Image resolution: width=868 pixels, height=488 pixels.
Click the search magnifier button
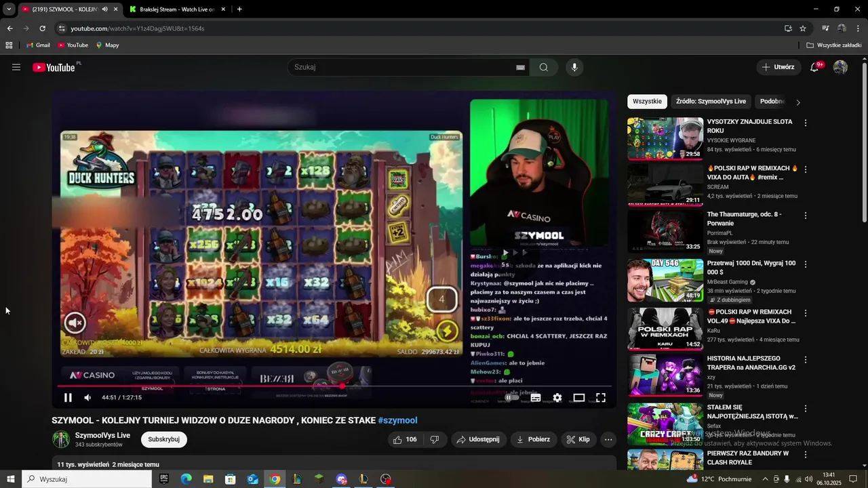(x=544, y=67)
